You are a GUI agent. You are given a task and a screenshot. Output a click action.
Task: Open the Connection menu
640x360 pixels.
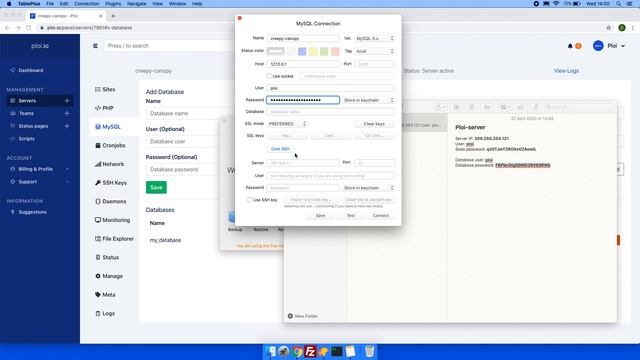point(87,4)
